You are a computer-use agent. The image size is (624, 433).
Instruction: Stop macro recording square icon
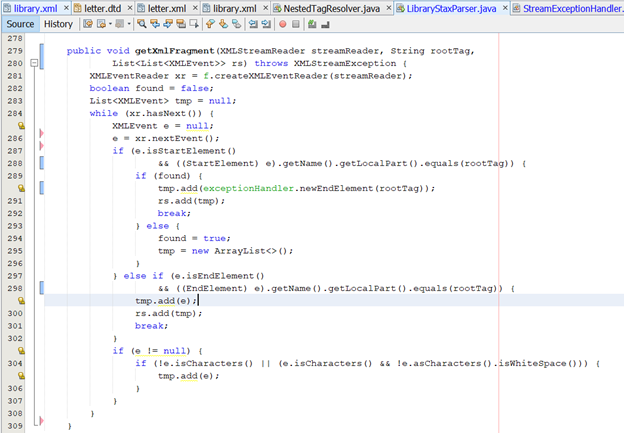296,24
